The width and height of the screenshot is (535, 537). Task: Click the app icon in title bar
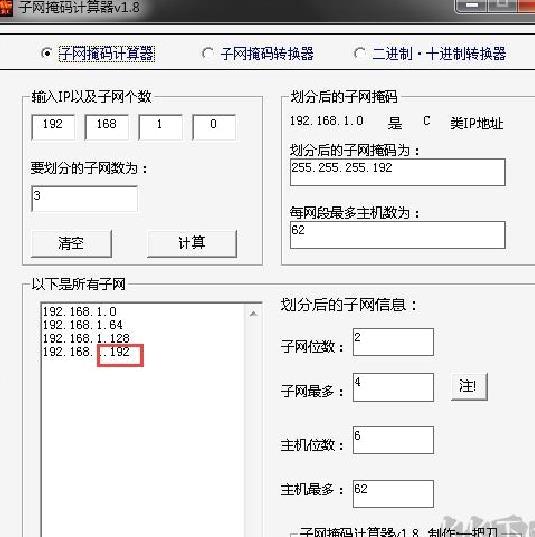[x=5, y=8]
